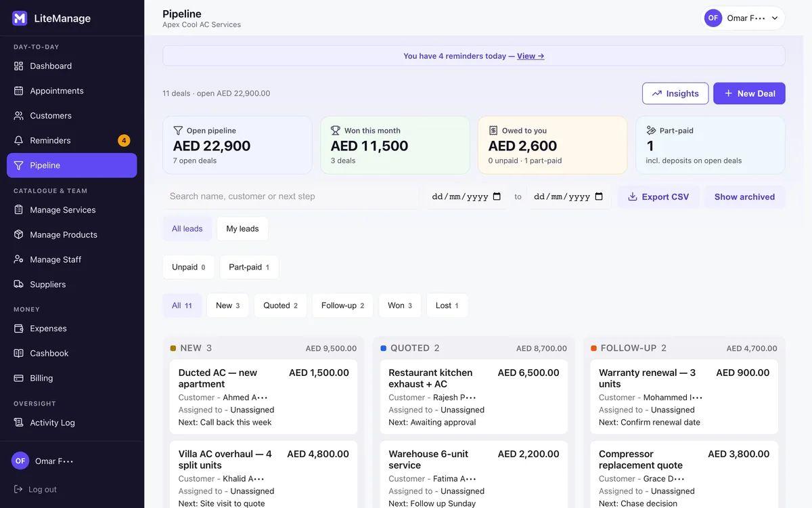Go to Appointments in the sidebar
The width and height of the screenshot is (812, 508).
[x=72, y=91]
